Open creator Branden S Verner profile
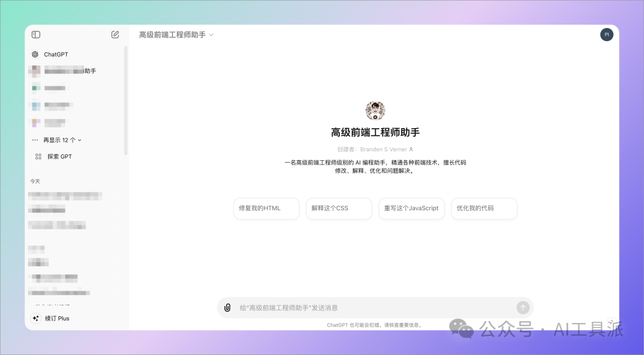The height and width of the screenshot is (355, 644). click(x=386, y=150)
